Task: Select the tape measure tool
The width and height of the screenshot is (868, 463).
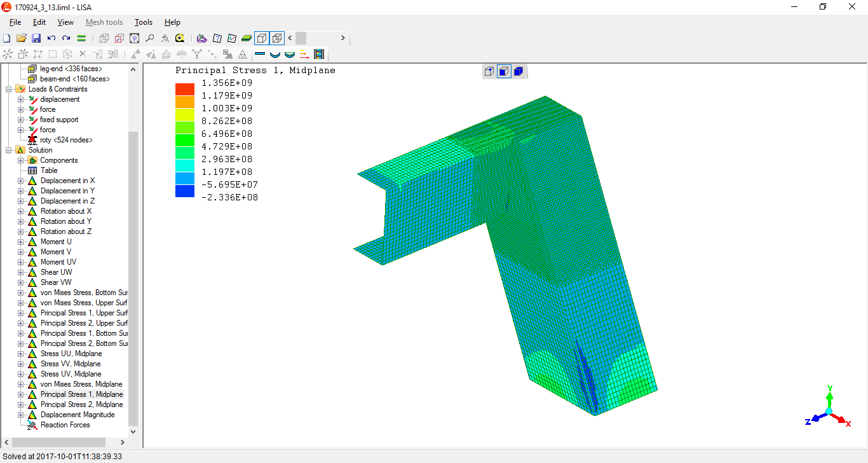Action: (180, 38)
